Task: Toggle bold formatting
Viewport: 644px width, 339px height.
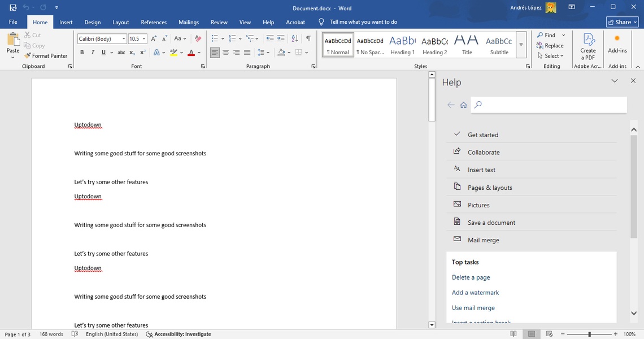Action: pos(82,53)
